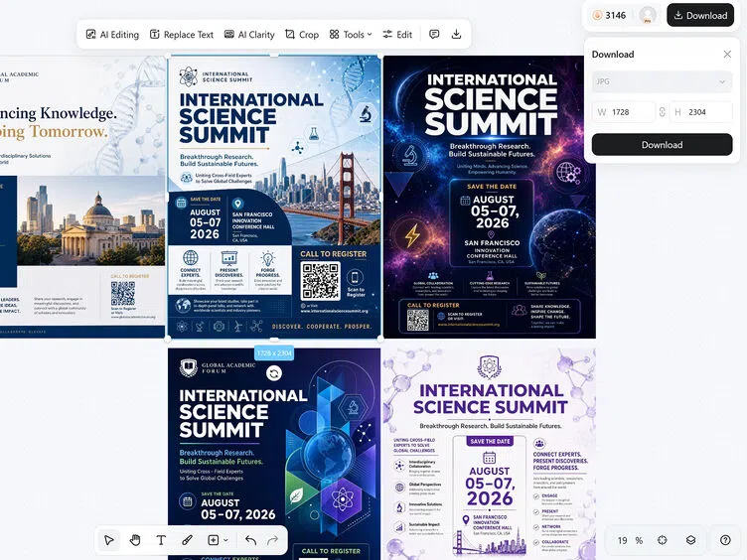The height and width of the screenshot is (560, 747).
Task: Click the top-right Download button
Action: point(700,15)
